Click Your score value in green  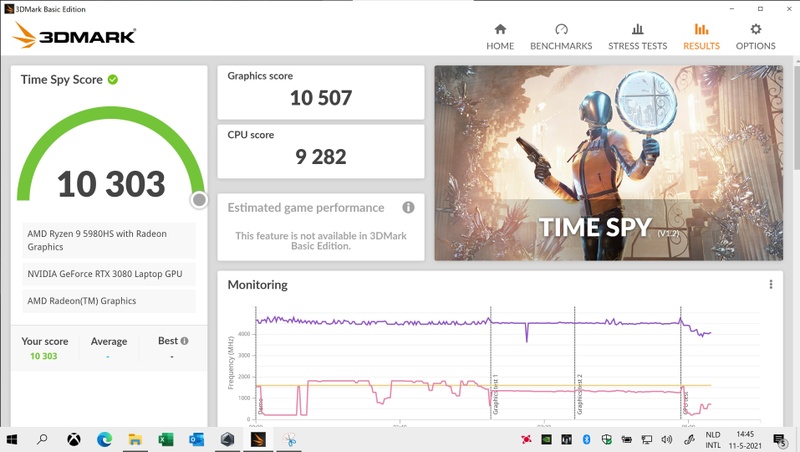tap(43, 356)
